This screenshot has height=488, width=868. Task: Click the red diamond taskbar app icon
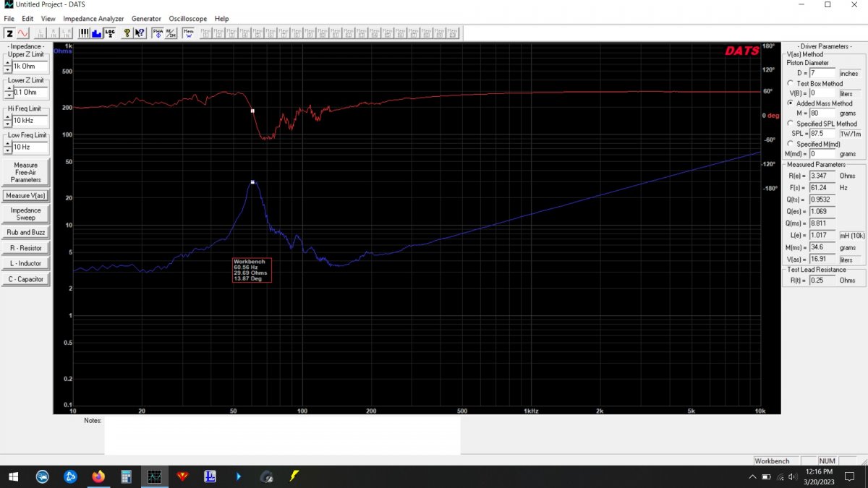(x=182, y=476)
